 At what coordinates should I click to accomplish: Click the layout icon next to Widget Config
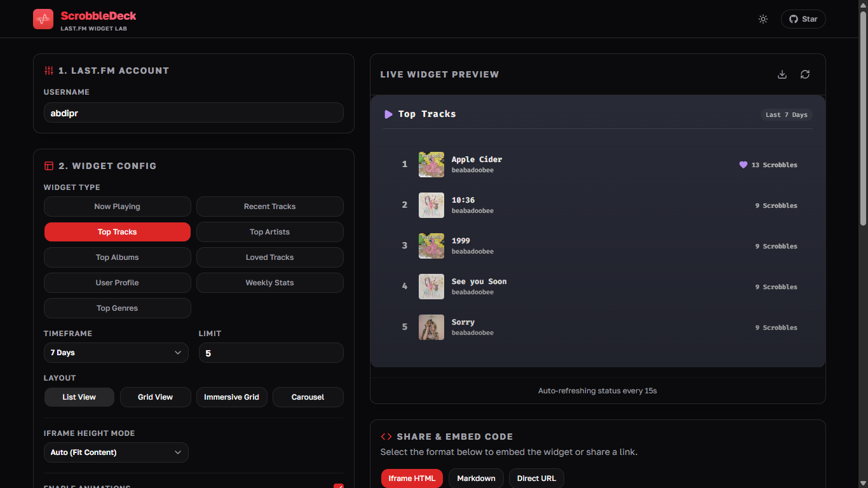click(x=49, y=166)
